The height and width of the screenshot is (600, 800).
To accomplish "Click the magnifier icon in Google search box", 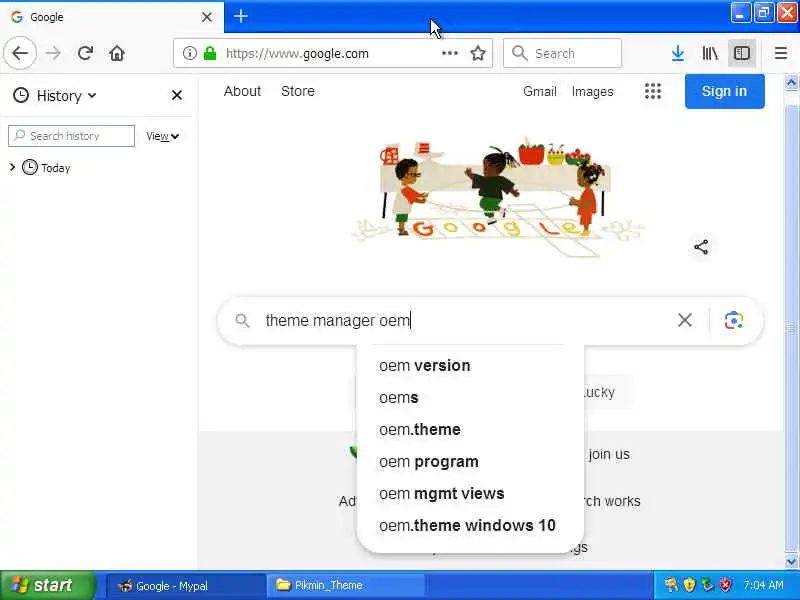I will tap(242, 320).
